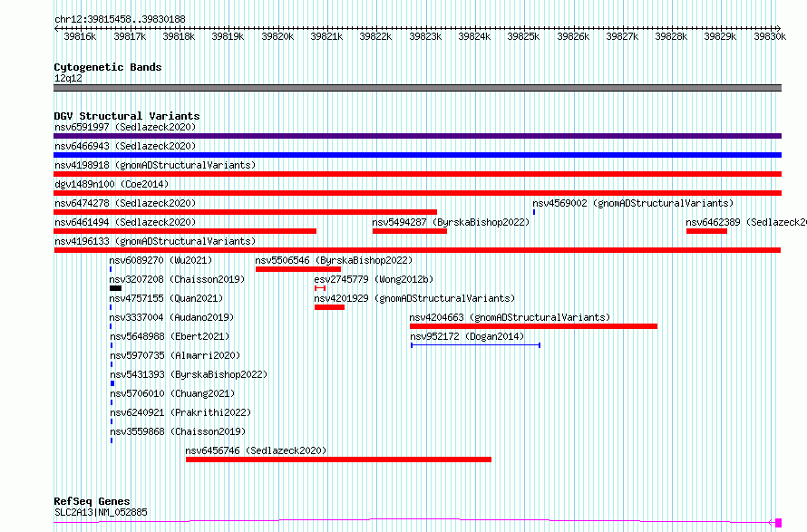Viewport: 807px width, 532px height.
Task: Open nsv4198918 gnomADStructuralVariants label
Action: [155, 165]
